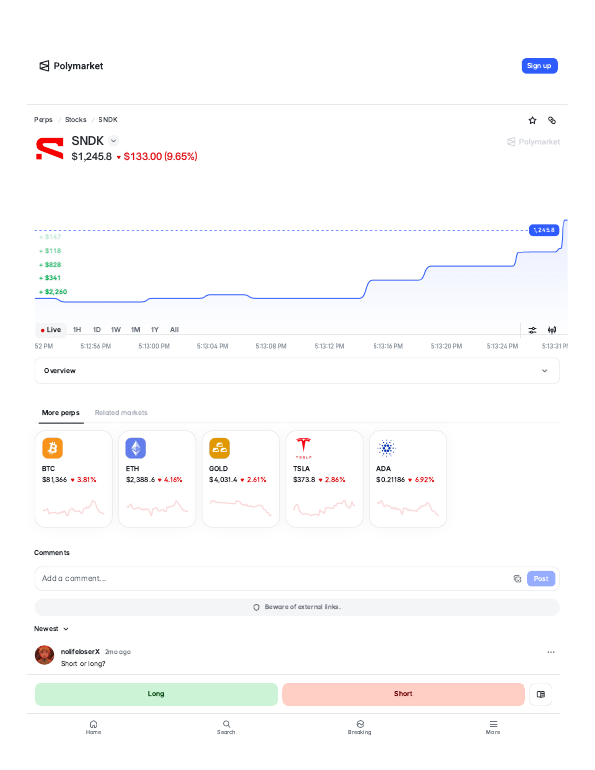This screenshot has width=595, height=770.
Task: Switch to the Related markets tab
Action: pos(121,412)
